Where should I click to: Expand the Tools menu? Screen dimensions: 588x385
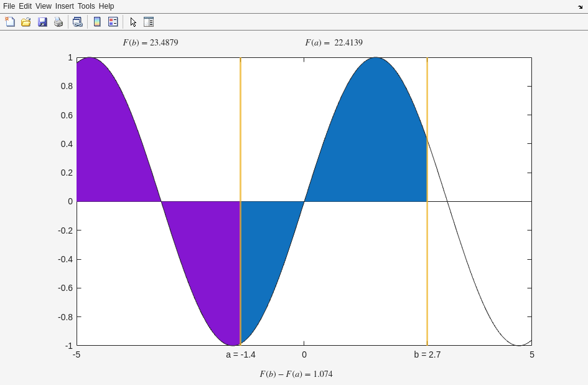click(x=86, y=6)
